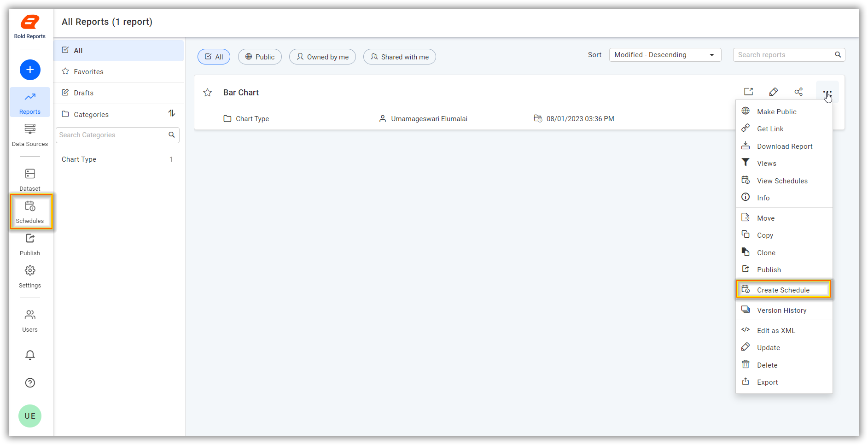
Task: Toggle the Shared with me filter
Action: tap(399, 56)
